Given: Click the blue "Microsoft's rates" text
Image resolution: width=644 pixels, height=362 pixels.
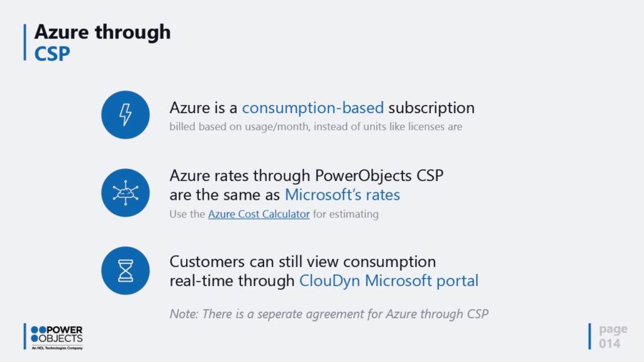Looking at the screenshot, I should click(x=342, y=195).
